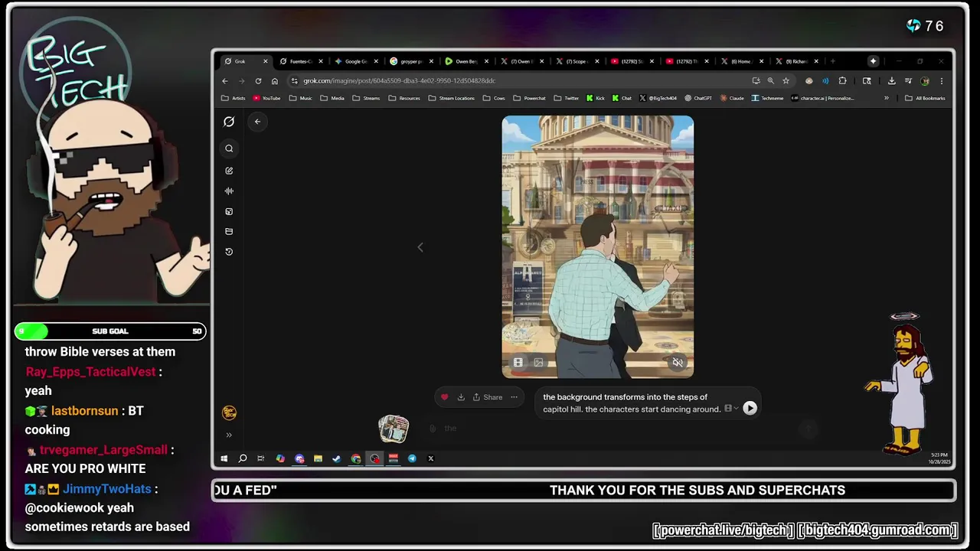Switch to the (7) Scope X tab
This screenshot has width=980, height=551.
point(576,61)
